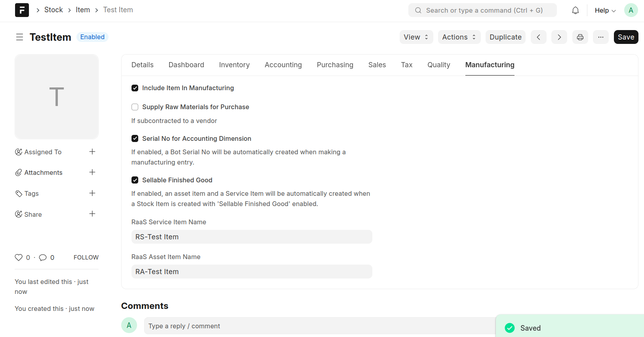Toggle sidebar with hamburger icon
The image size is (644, 337).
19,37
